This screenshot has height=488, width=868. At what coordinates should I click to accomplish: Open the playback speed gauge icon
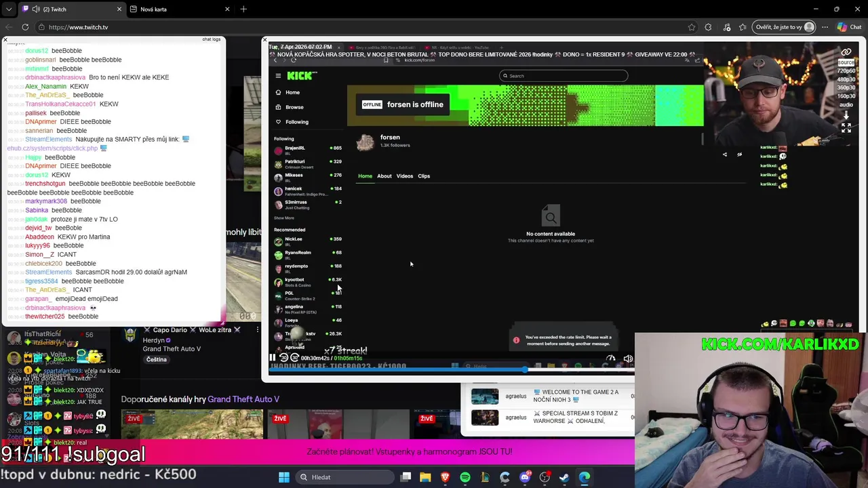[x=610, y=359]
